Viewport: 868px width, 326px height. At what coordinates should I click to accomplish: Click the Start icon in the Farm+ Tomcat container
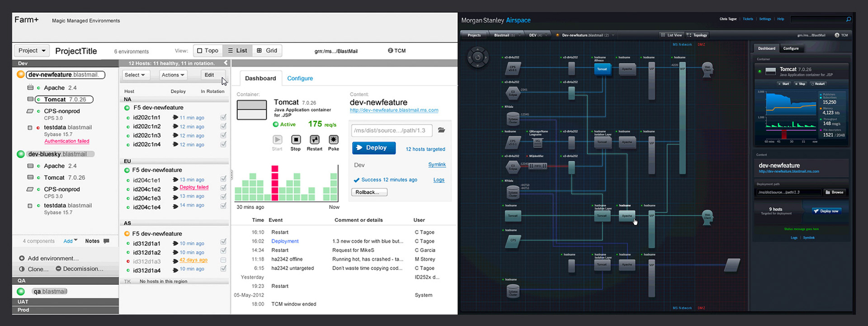tap(277, 139)
